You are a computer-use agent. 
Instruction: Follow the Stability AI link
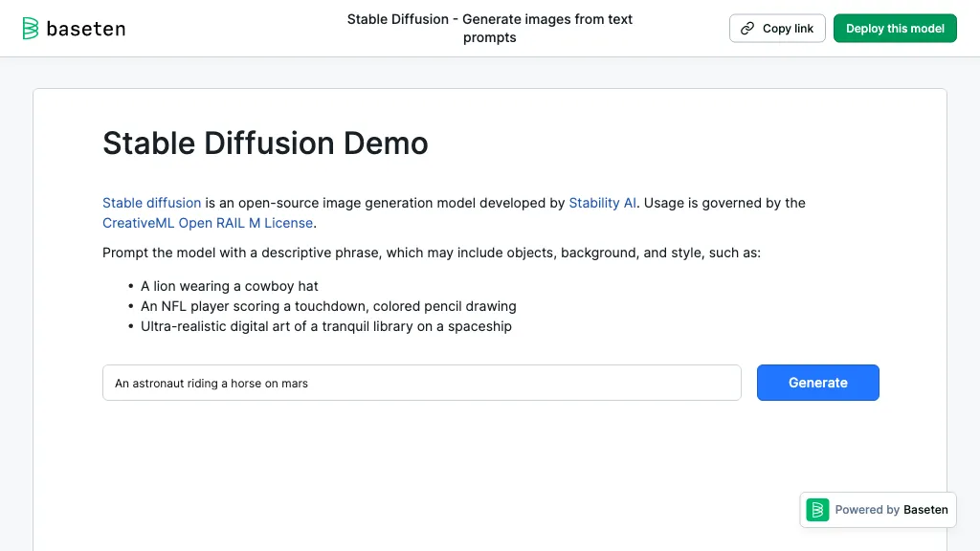(x=602, y=203)
